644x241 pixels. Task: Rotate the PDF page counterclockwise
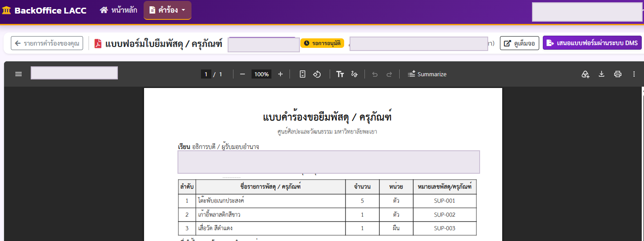click(317, 74)
